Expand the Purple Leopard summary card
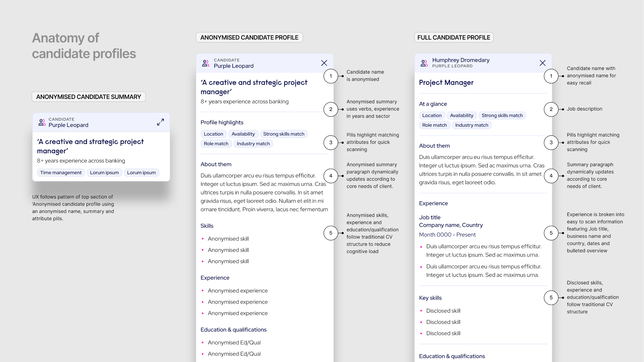The height and width of the screenshot is (362, 644). 160,122
